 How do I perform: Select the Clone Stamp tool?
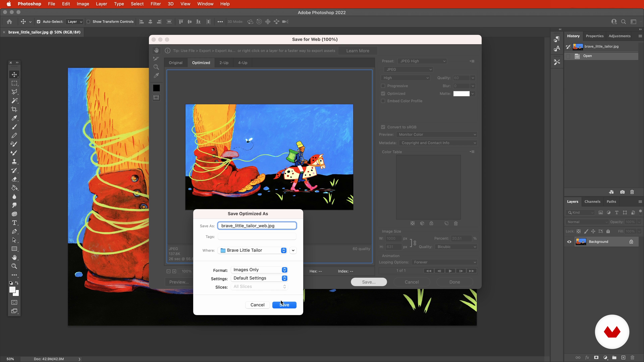[x=14, y=162]
